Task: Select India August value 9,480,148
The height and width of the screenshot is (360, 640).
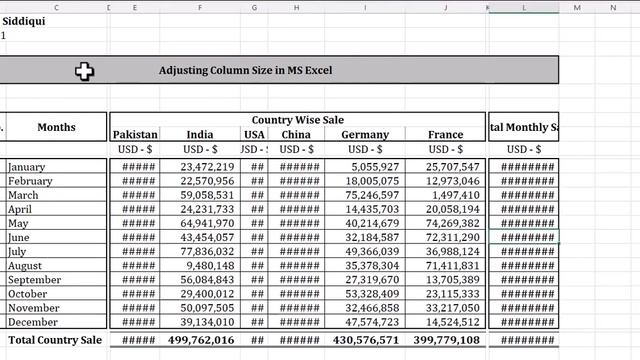Action: pyautogui.click(x=200, y=265)
